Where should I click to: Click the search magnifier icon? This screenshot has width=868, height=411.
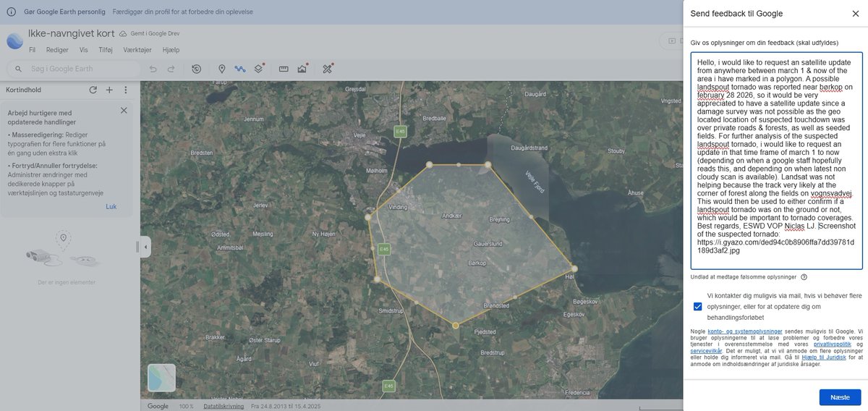tap(18, 69)
